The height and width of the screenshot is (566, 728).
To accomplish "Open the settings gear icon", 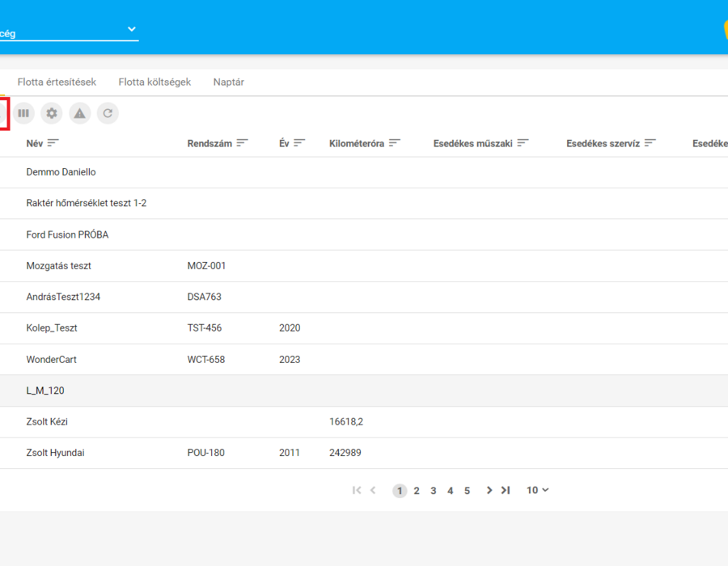I will click(x=52, y=113).
